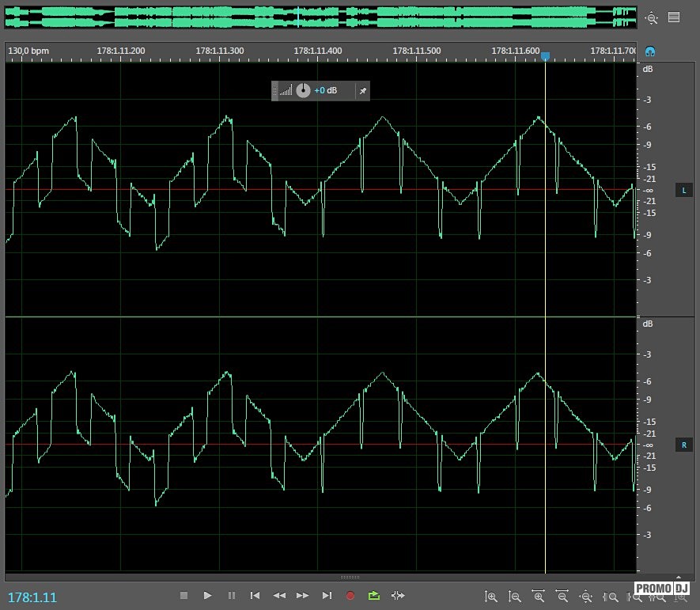
Task: Toggle Skip Selection button
Action: click(x=398, y=596)
